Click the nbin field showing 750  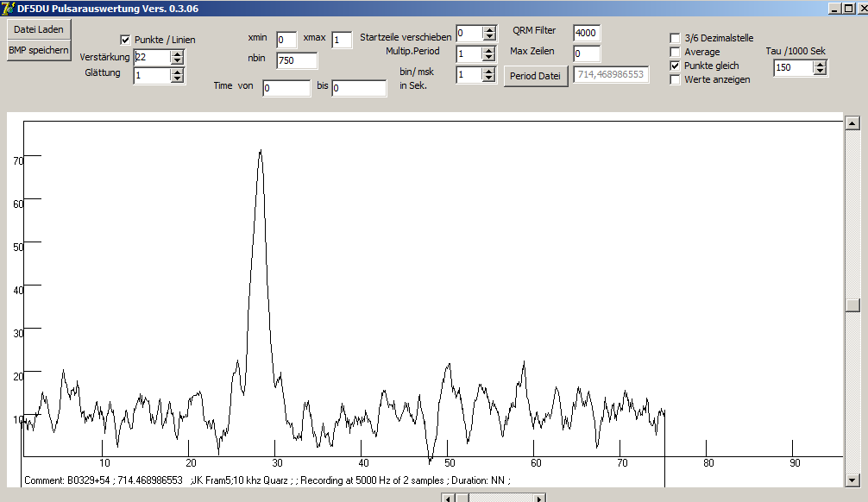[x=297, y=60]
